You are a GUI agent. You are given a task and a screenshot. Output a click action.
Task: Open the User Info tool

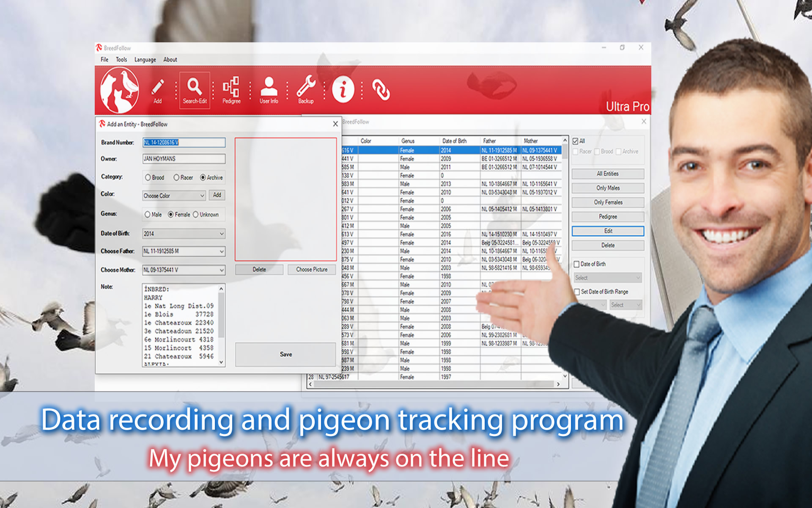pos(269,90)
